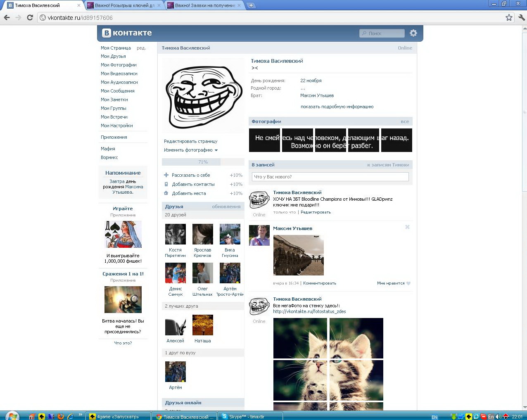Click Комментировать under Максим's post
Screen dimensions: 527x420
point(320,283)
